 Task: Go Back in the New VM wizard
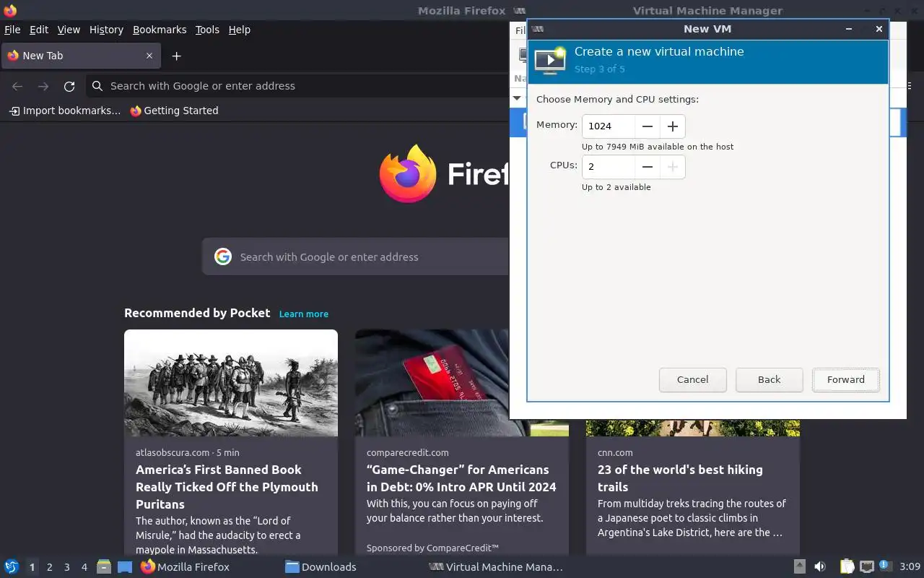pyautogui.click(x=769, y=380)
